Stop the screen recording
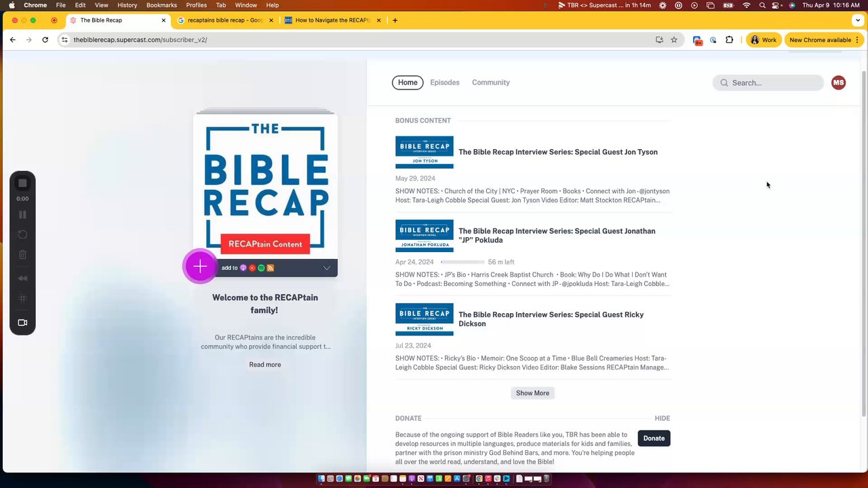This screenshot has width=868, height=488. click(22, 183)
